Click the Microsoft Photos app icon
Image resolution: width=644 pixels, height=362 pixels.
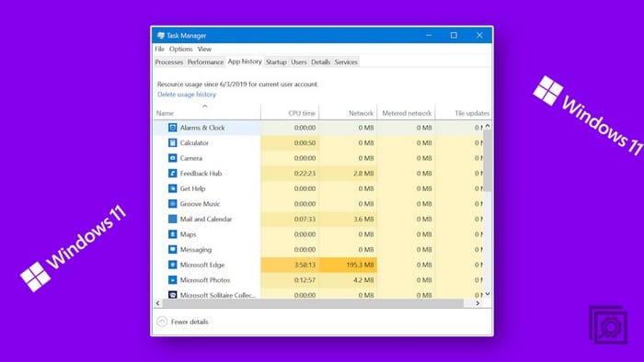click(173, 279)
